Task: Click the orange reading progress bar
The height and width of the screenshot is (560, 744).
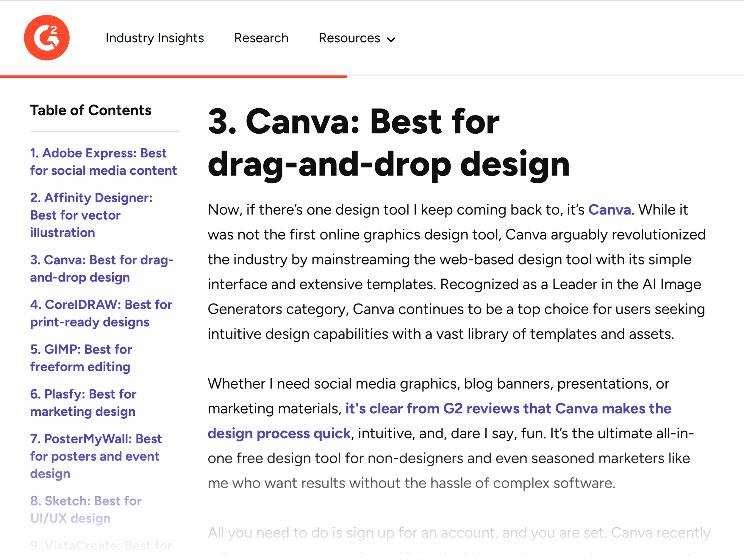Action: [x=174, y=77]
